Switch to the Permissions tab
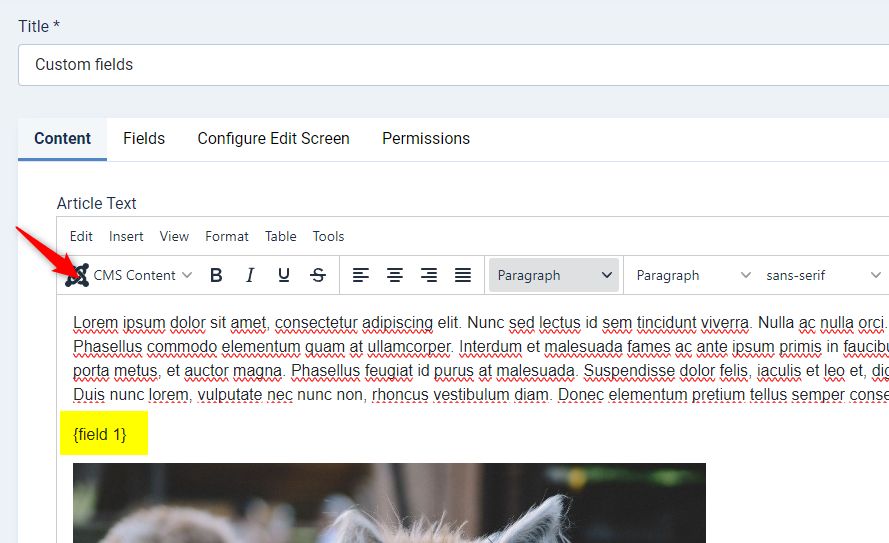889x543 pixels. point(426,139)
